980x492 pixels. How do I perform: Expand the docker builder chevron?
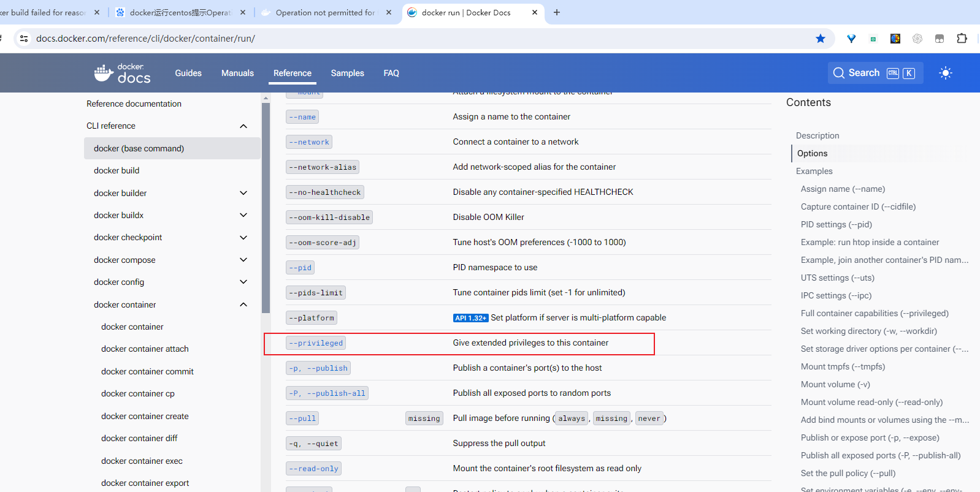point(243,193)
